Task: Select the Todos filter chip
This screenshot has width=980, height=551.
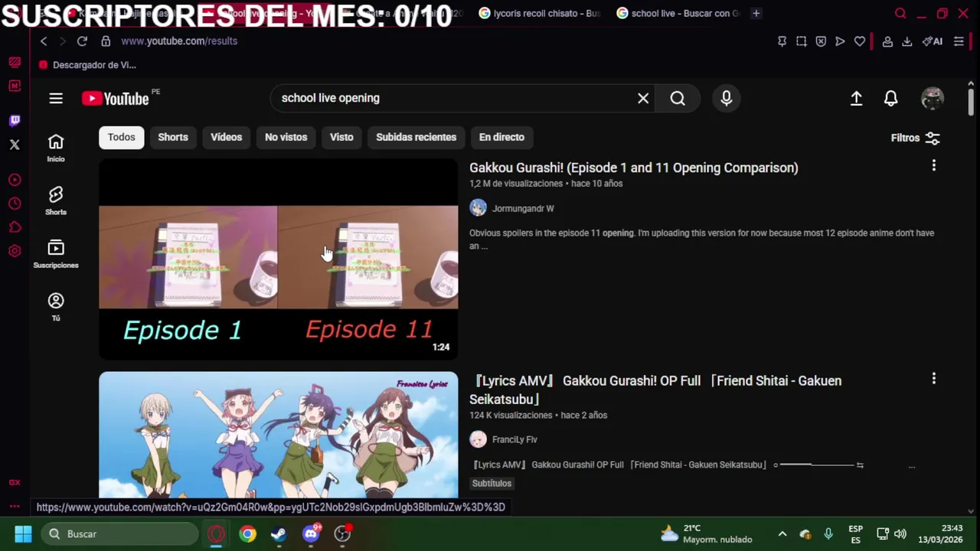Action: (121, 137)
